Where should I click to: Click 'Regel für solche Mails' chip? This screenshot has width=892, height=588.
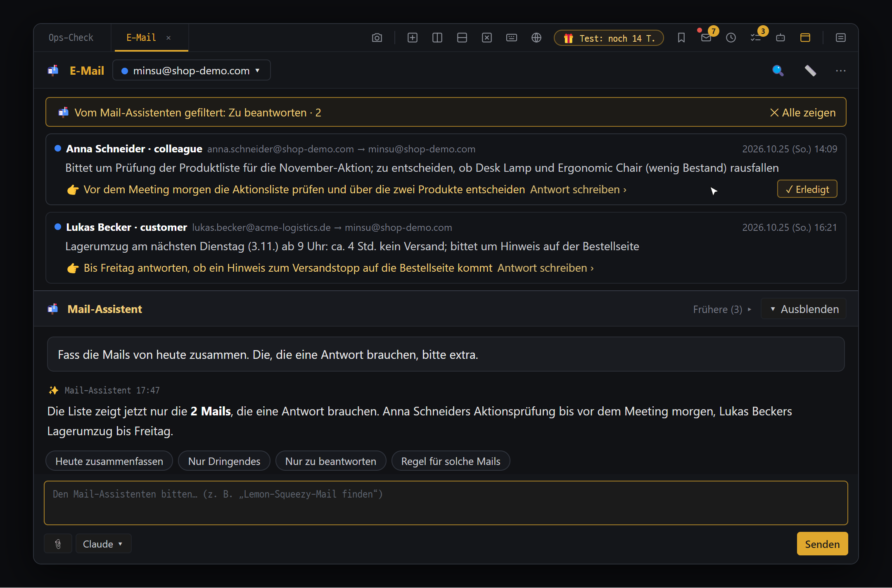(x=451, y=461)
